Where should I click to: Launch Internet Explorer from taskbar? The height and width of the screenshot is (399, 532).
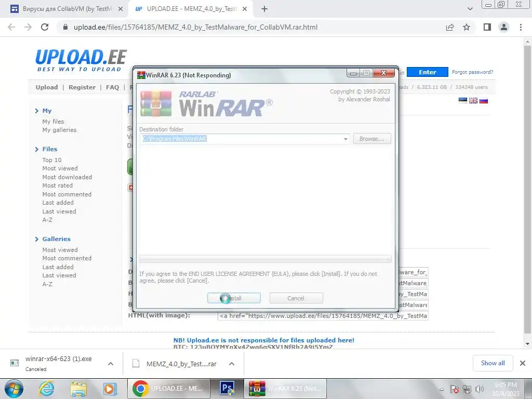pos(46,389)
